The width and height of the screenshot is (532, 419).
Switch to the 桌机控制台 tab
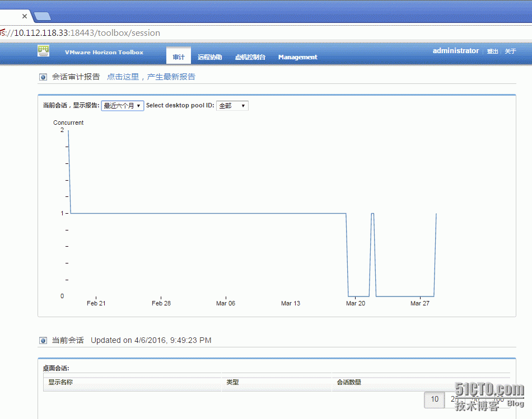(x=250, y=57)
